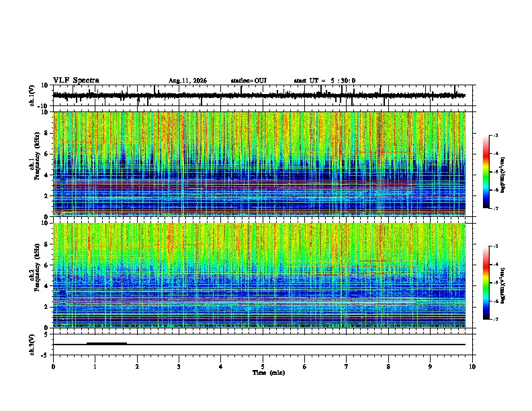The width and height of the screenshot is (532, 411).
Task: Click the '-7' tick on ch.1 colorbar
Action: coord(496,208)
